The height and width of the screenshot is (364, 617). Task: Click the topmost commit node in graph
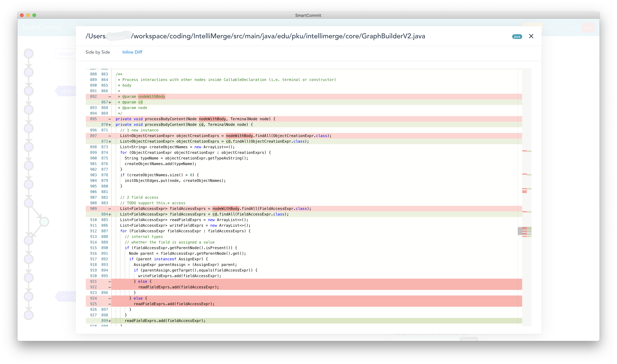(x=29, y=54)
